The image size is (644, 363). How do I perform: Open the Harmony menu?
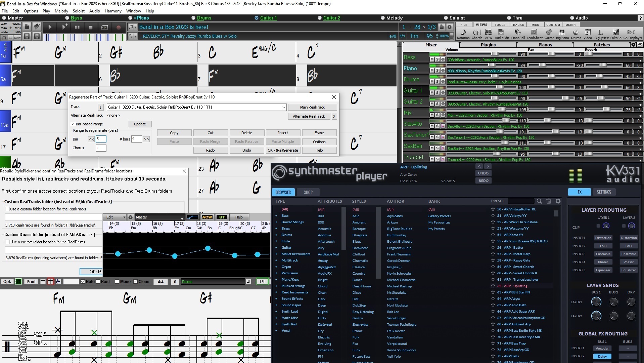[113, 11]
